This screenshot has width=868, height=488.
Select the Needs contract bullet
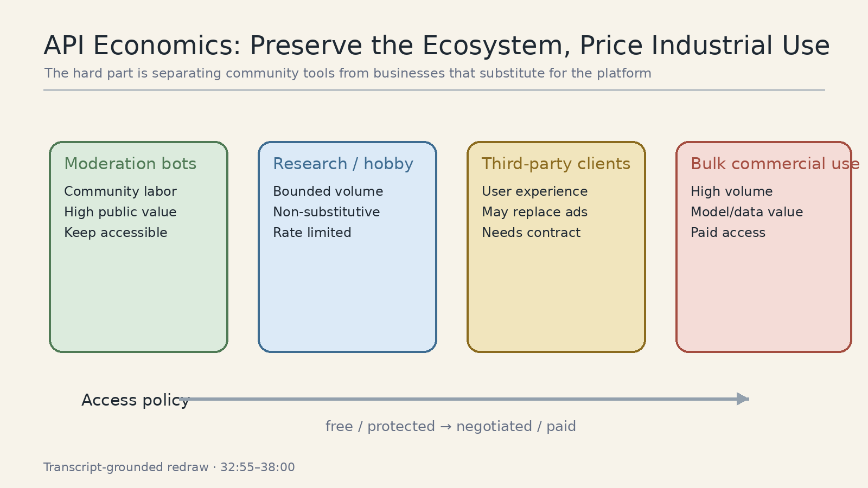531,233
